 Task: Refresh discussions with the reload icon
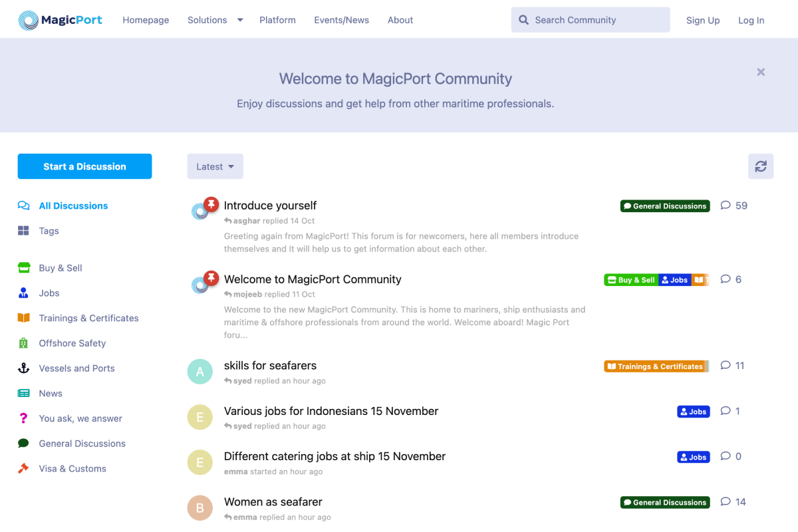[761, 166]
